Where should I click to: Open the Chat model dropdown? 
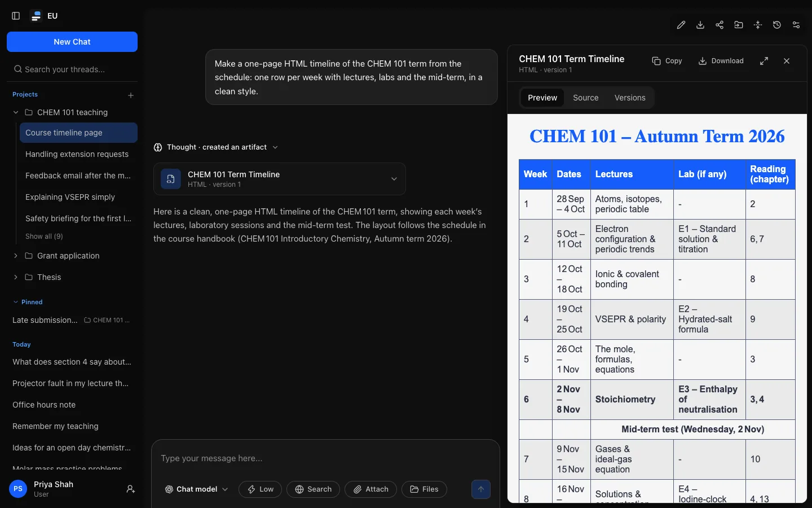(196, 489)
